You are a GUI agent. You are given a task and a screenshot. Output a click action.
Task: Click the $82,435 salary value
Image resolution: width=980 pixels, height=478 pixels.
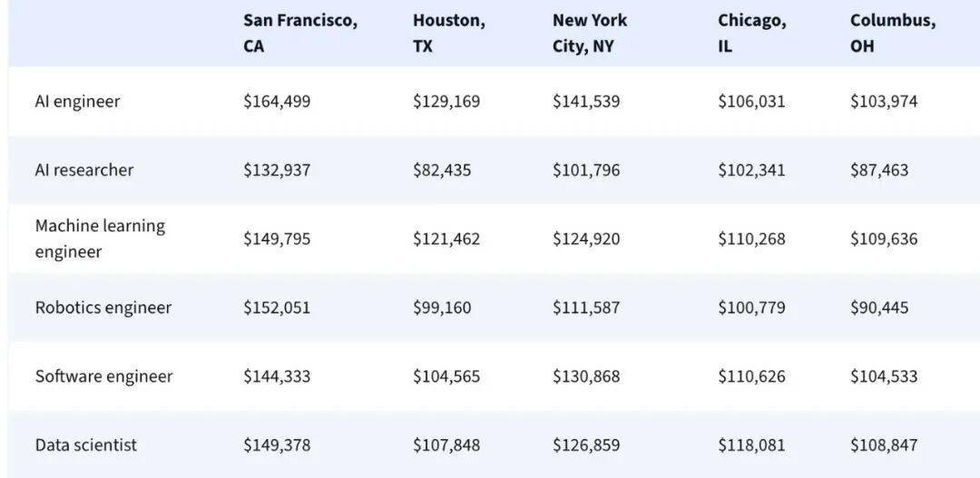[x=442, y=171]
